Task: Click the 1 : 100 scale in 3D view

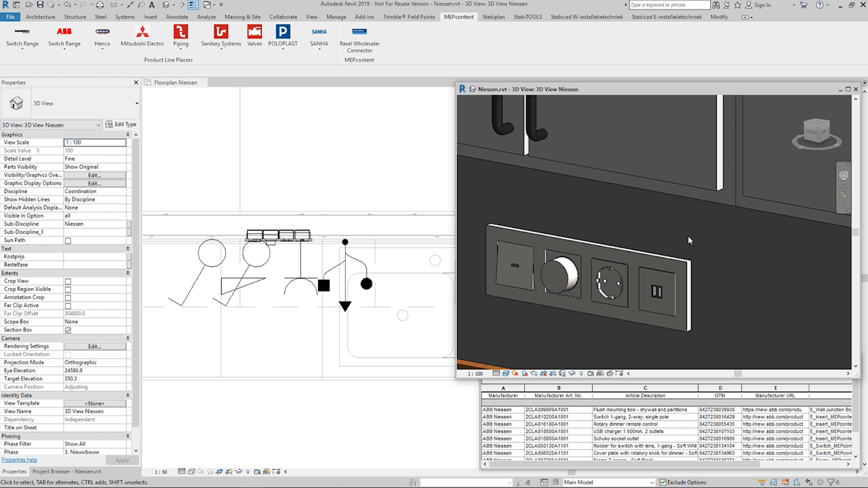Action: (x=475, y=373)
